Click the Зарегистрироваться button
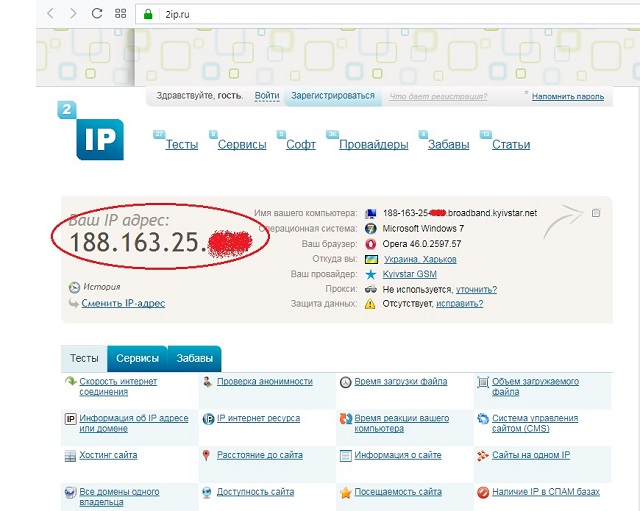Screen dimensions: 640x511 pos(333,96)
